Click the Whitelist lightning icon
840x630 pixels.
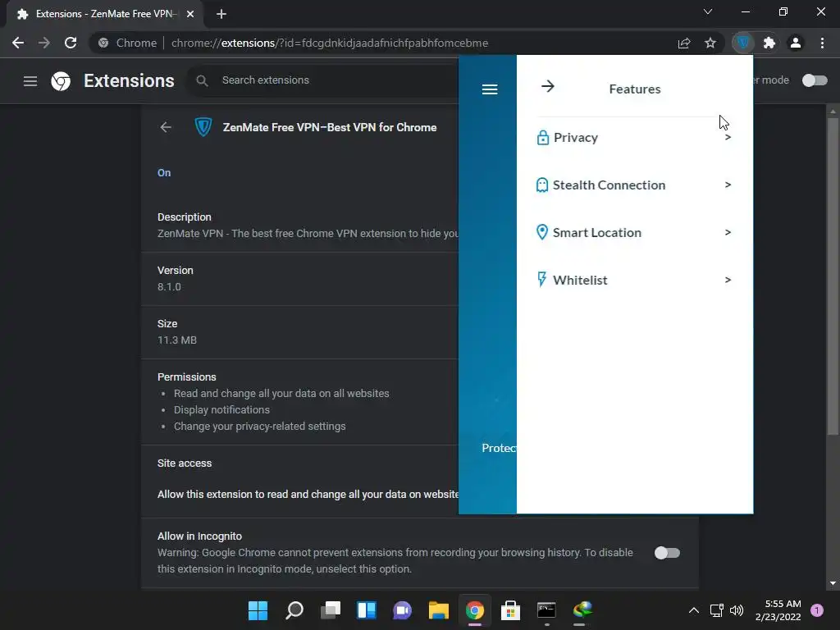tap(541, 280)
